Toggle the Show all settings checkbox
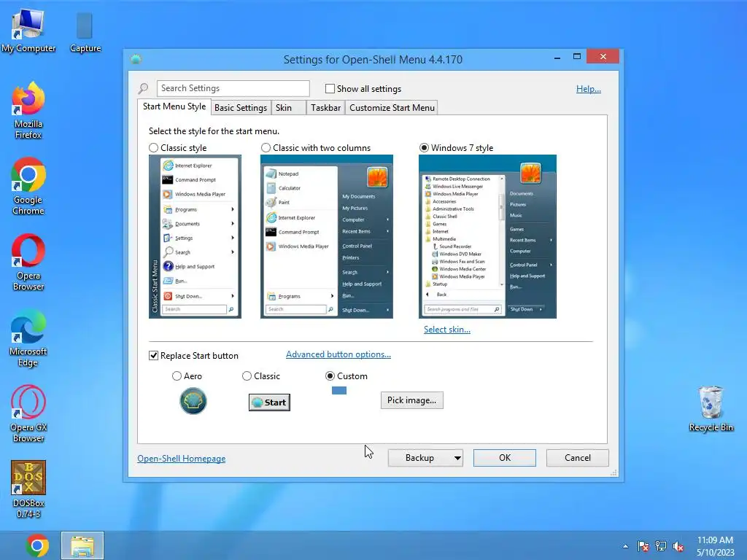This screenshot has height=560, width=747. click(330, 88)
